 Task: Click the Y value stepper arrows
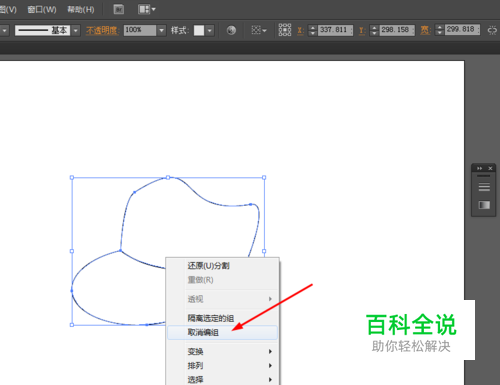(374, 30)
